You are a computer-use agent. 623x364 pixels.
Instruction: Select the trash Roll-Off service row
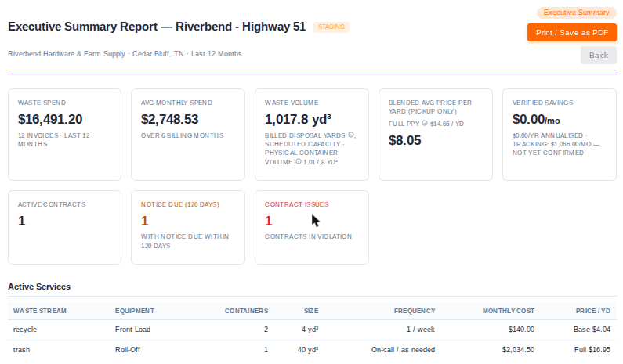312,350
